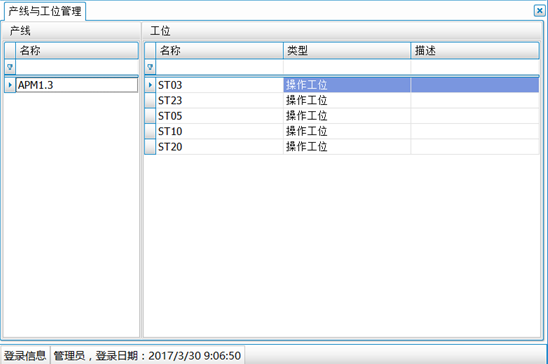Click 工位 名称 filter input field
This screenshot has width=548, height=364.
219,67
